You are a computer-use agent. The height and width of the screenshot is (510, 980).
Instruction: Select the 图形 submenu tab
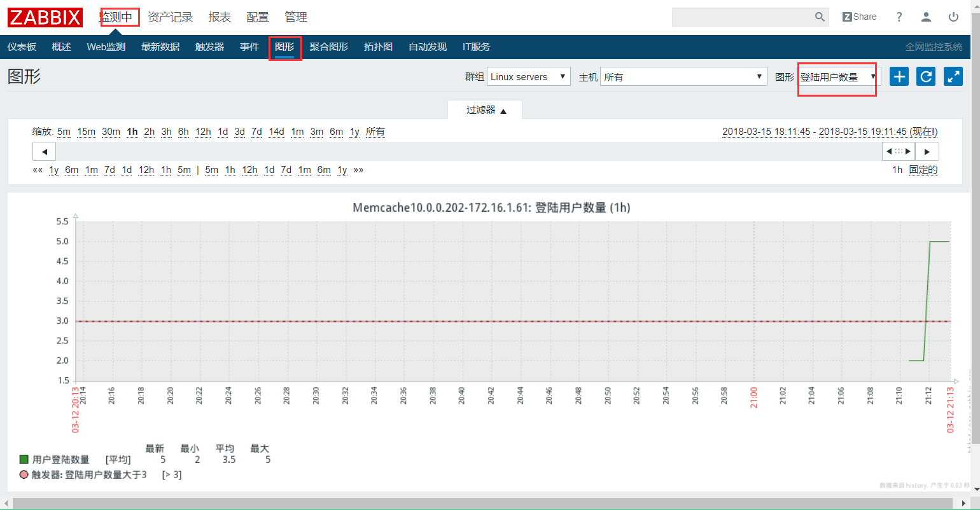pos(284,47)
